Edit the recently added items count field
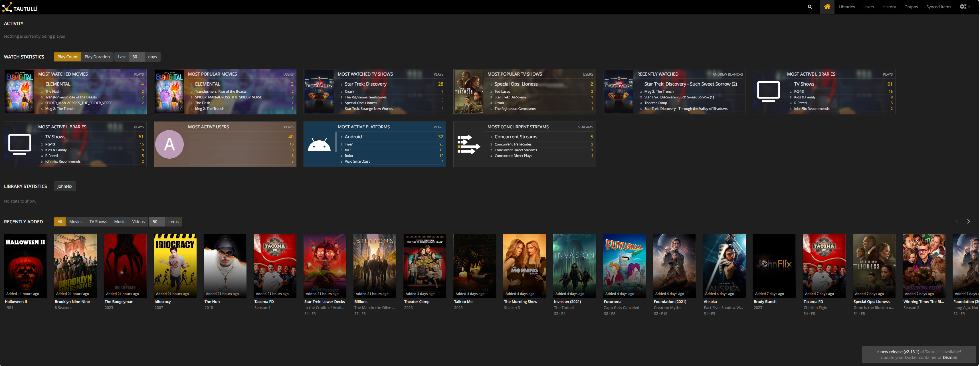Screen dimensions: 980x366 pyautogui.click(x=157, y=222)
